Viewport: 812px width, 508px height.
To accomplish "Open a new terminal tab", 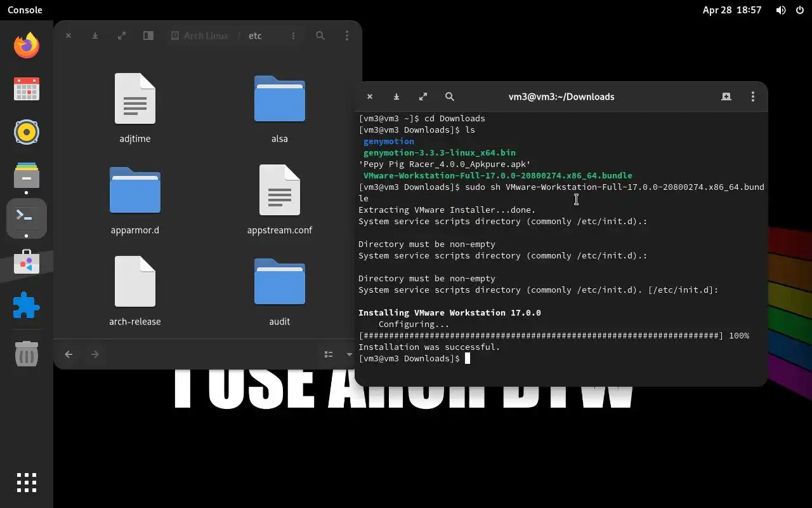I will click(726, 97).
